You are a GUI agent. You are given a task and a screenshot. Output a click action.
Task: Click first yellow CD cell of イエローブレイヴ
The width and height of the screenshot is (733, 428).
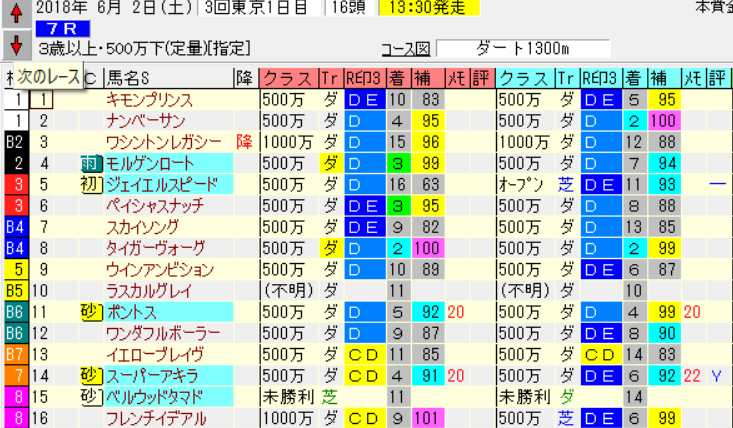(x=365, y=355)
